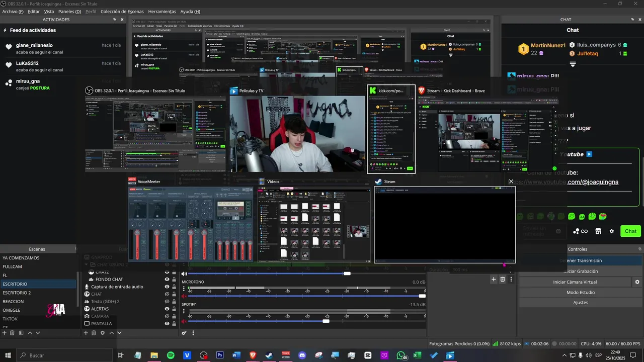Image resolution: width=644 pixels, height=362 pixels.
Task: Open Steam from the taskbar
Action: click(x=269, y=355)
